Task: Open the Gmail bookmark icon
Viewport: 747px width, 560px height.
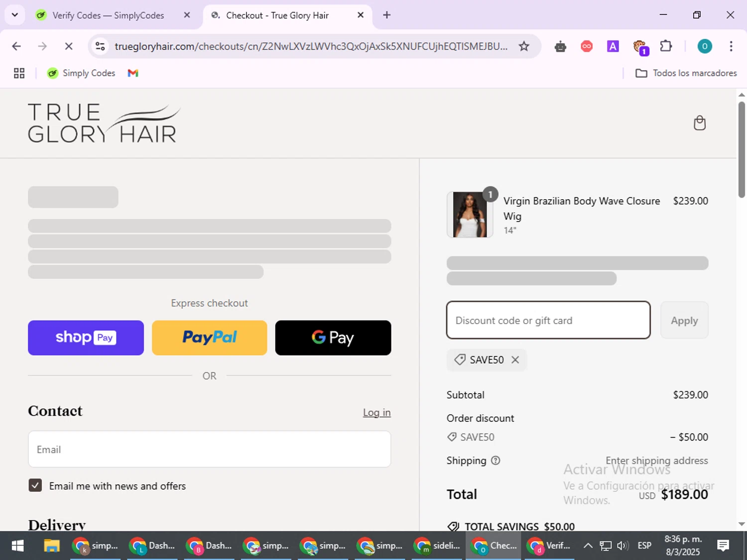Action: [133, 73]
